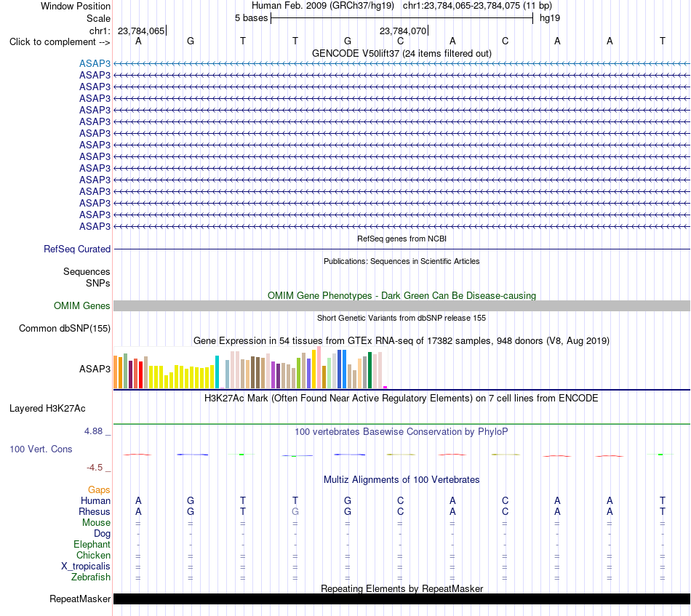Open the 100 Vert. Cons label
Viewport: 691px width, 616px height.
coord(41,449)
